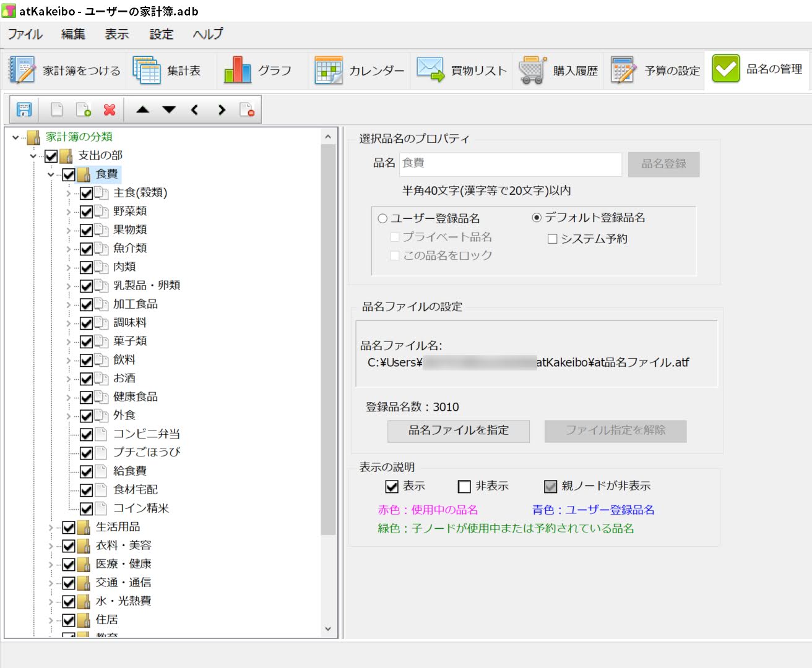Click the save floppy disk icon
Viewport: 812px width, 668px height.
click(x=24, y=110)
